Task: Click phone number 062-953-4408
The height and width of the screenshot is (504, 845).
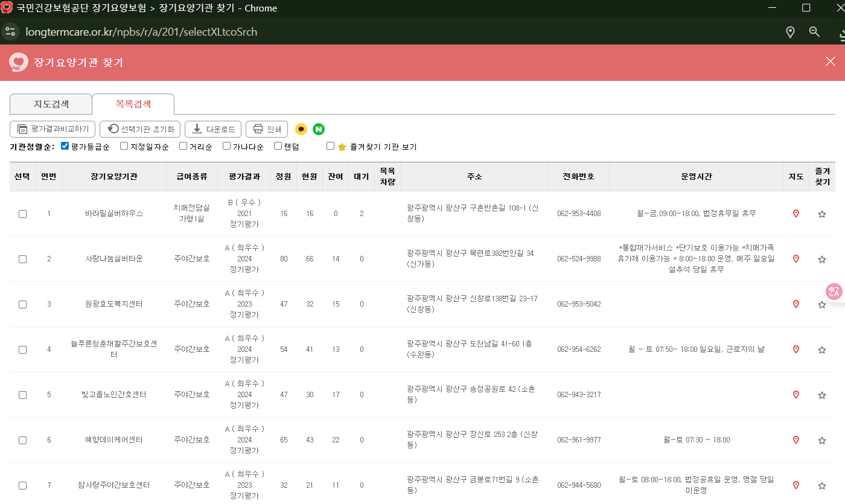Action: point(579,214)
